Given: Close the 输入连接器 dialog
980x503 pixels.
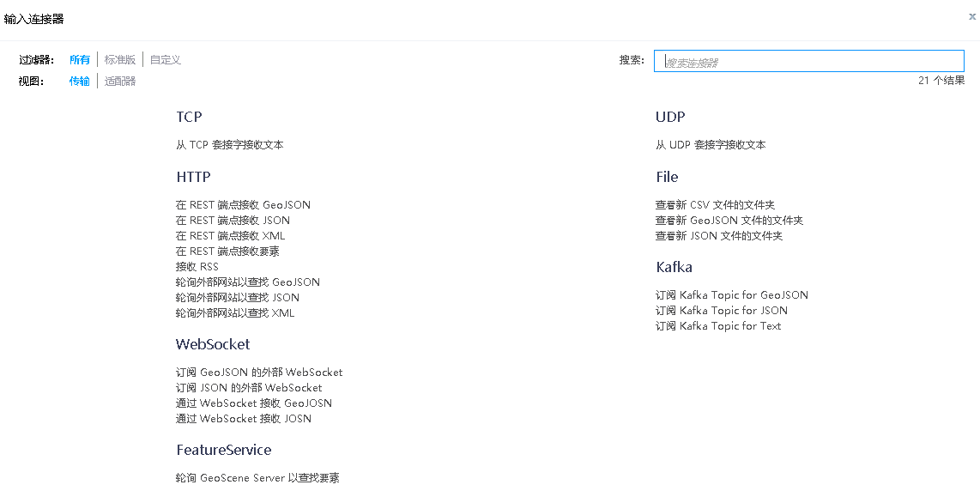Looking at the screenshot, I should click(x=971, y=16).
